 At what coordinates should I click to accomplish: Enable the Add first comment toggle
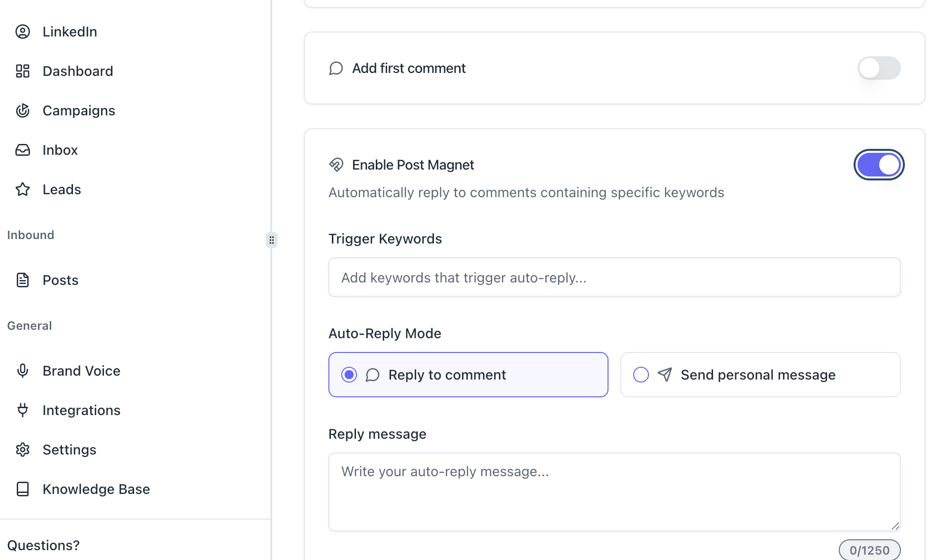[x=879, y=68]
